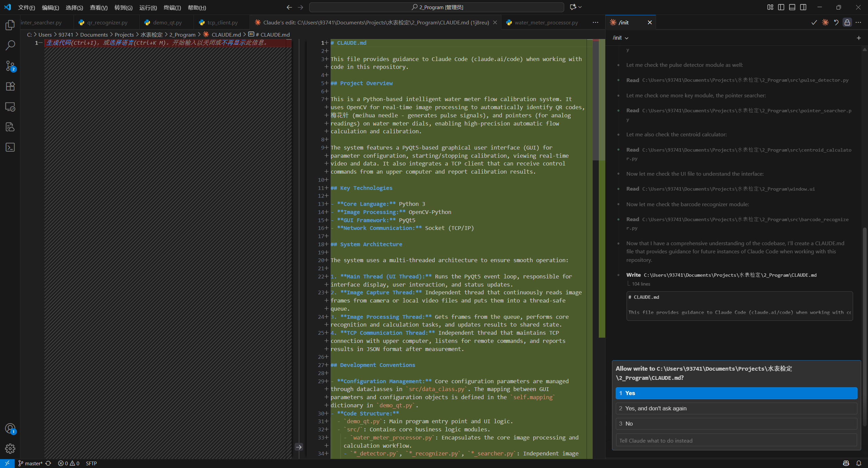Open the 终端(T) menu
868x468 pixels.
172,7
